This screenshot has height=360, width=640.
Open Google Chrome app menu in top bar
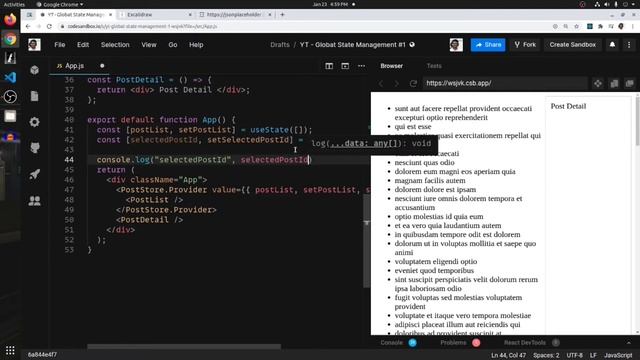point(60,4)
